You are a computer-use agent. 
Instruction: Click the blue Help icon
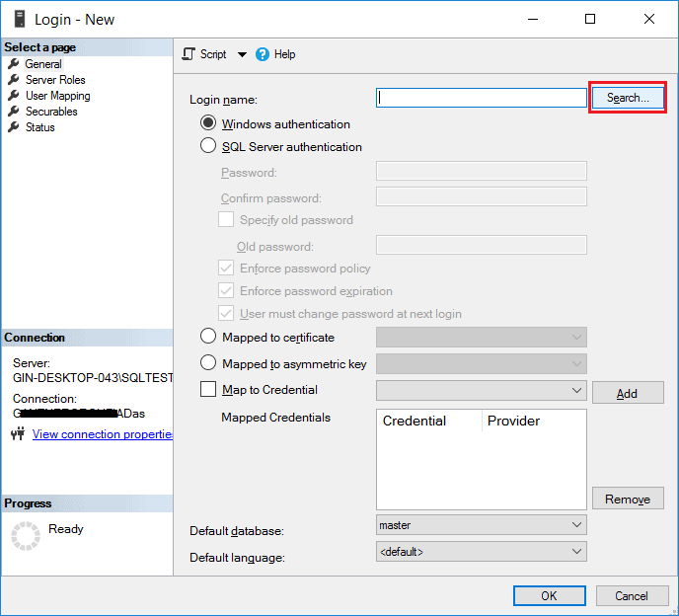pos(263,54)
